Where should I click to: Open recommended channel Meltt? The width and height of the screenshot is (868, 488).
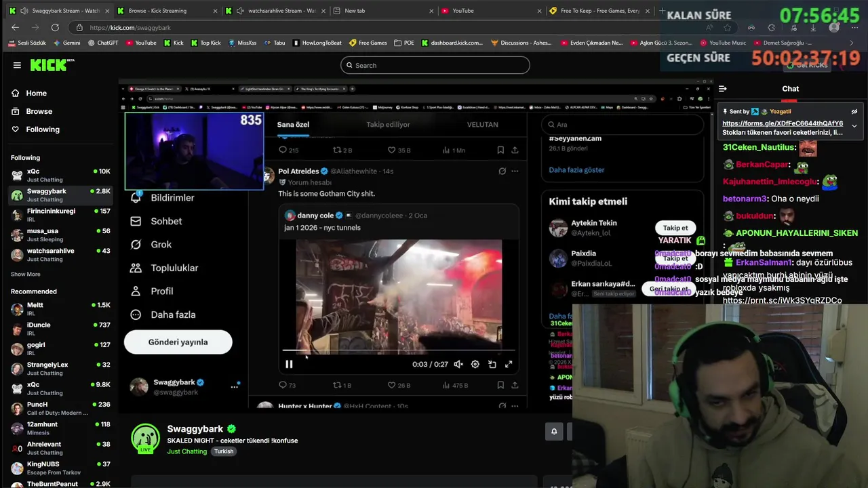click(x=60, y=308)
